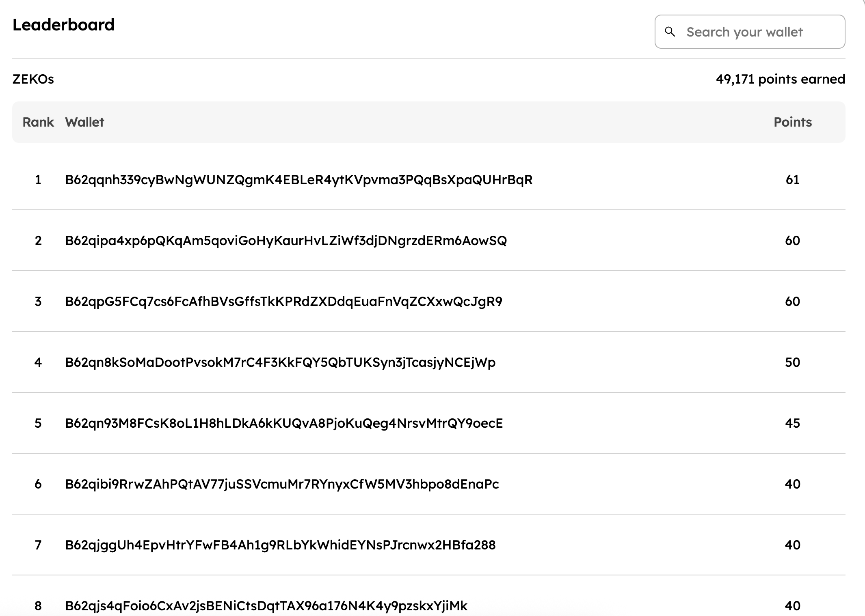Click the search magnifier icon

[x=670, y=32]
